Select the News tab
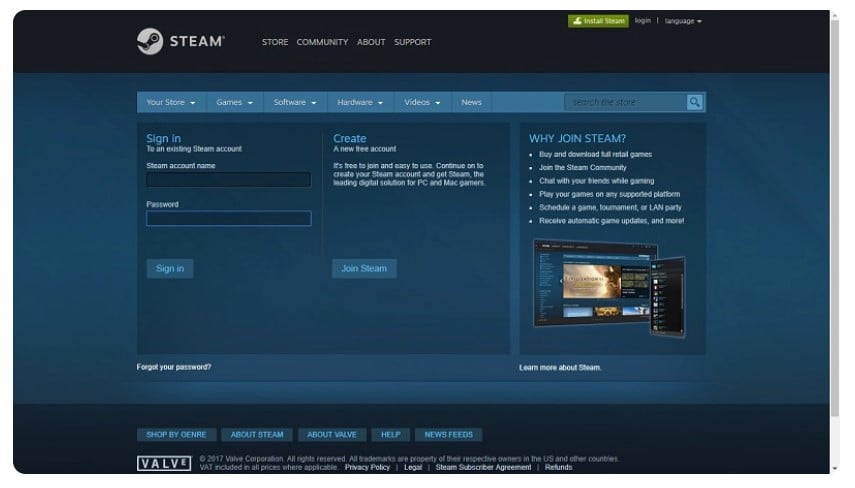The height and width of the screenshot is (488, 855). (471, 102)
